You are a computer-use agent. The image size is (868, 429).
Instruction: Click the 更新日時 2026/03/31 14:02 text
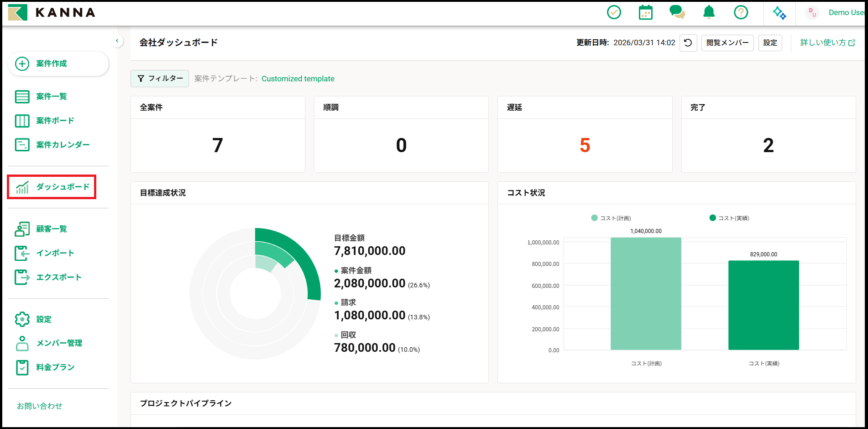coord(626,42)
